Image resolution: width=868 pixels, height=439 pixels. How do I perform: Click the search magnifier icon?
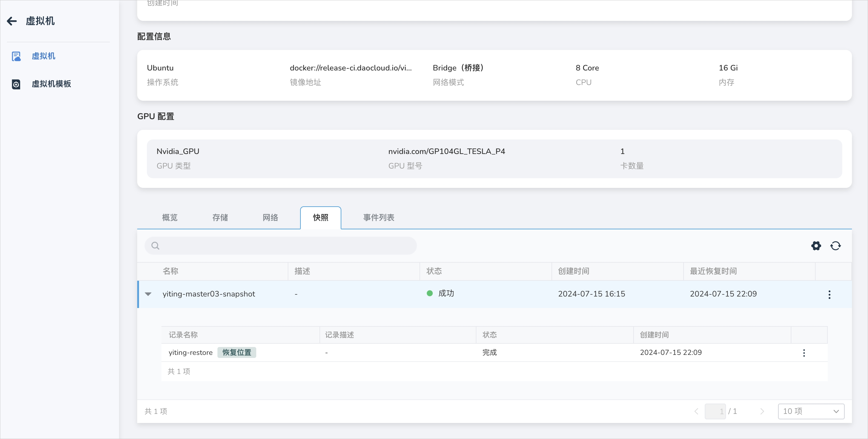tap(155, 245)
